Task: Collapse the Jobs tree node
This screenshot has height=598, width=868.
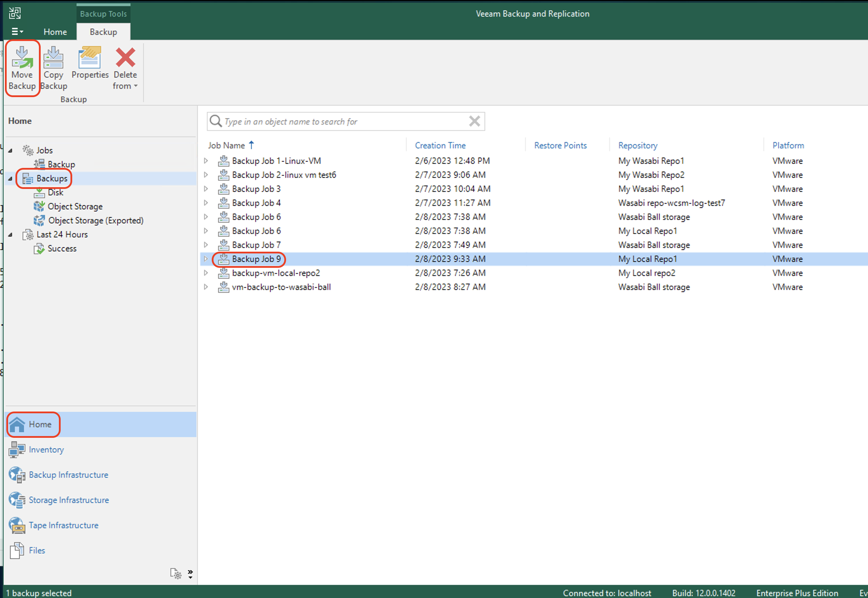Action: pyautogui.click(x=11, y=151)
